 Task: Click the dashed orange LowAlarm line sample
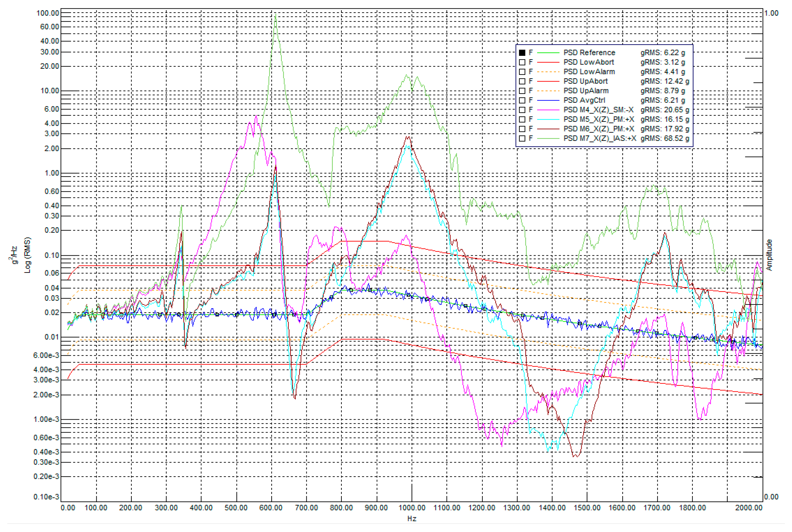tap(548, 72)
